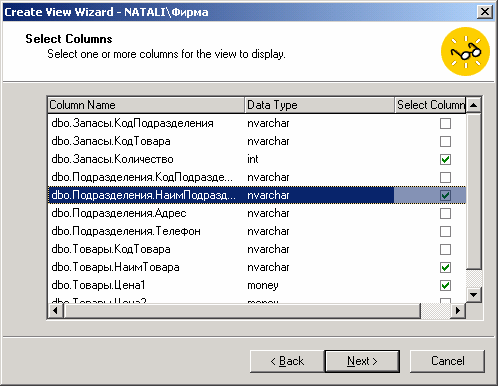
Task: Uncheck the dbo.Запасы.Количество checkbox
Action: [x=445, y=159]
